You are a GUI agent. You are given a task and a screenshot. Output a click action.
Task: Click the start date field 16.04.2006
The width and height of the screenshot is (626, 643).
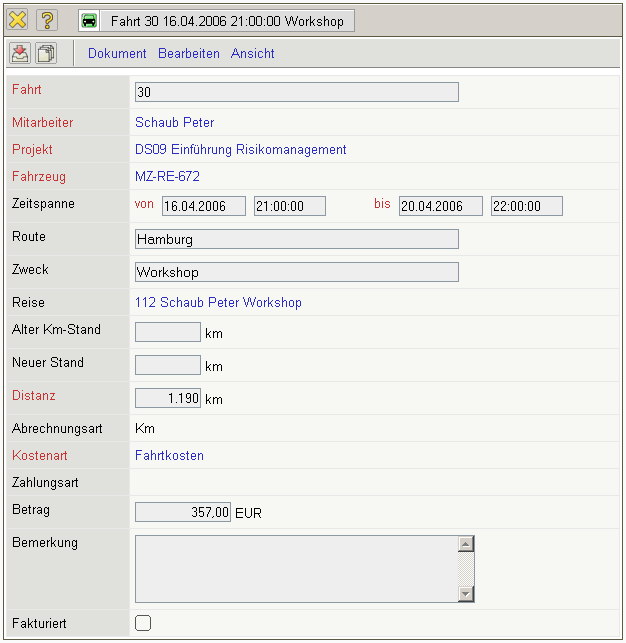click(x=204, y=206)
